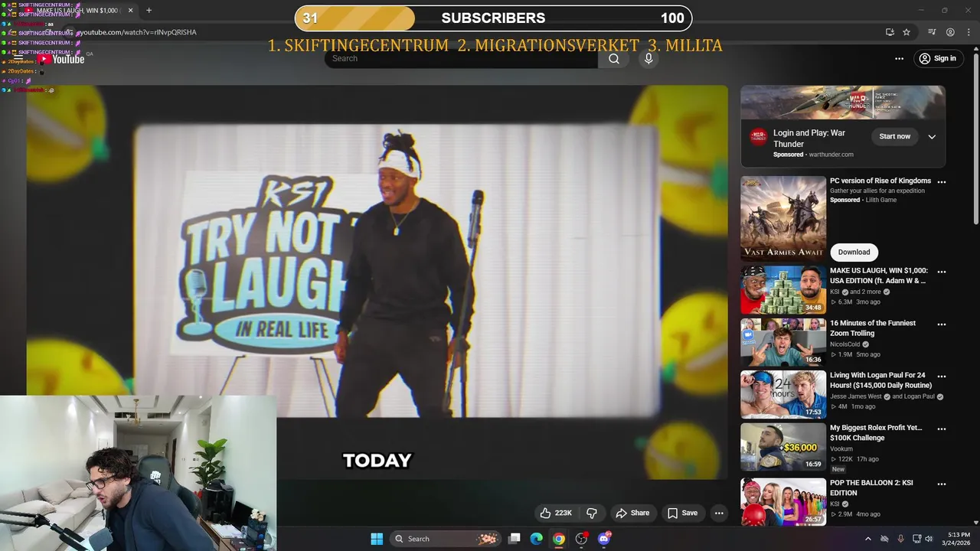The width and height of the screenshot is (980, 551).
Task: Click the YouTube search magnifier button
Action: point(614,59)
